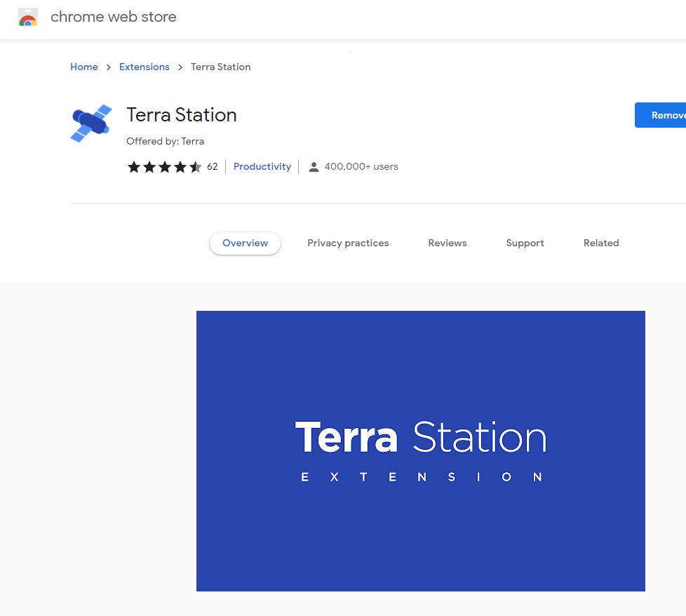Click the 62 ratings count
686x616 pixels.
212,167
